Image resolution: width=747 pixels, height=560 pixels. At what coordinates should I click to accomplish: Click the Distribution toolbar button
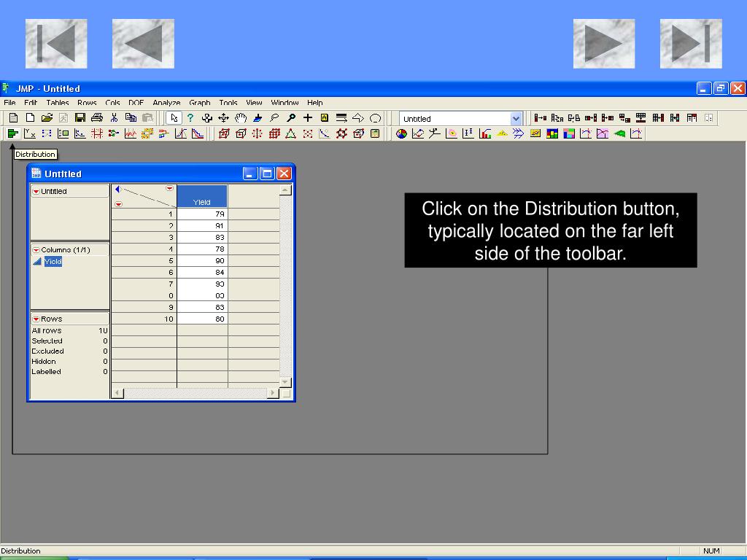13,134
